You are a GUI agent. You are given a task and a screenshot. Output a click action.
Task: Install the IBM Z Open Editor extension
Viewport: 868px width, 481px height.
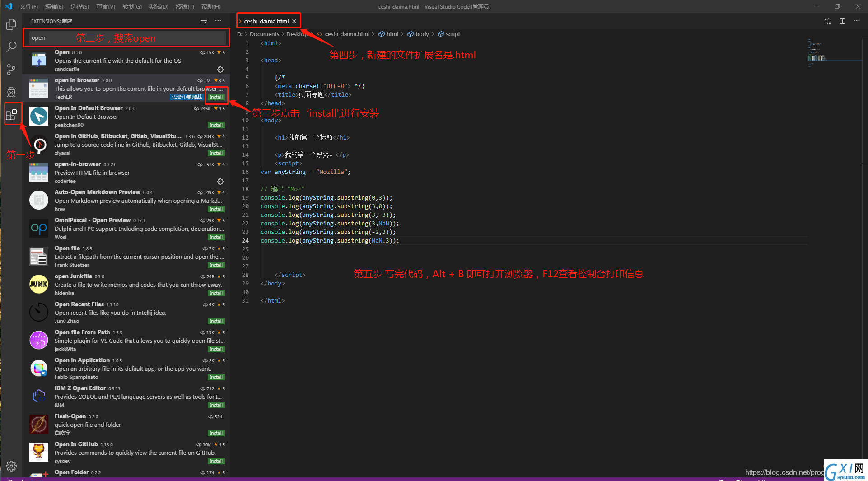click(216, 405)
